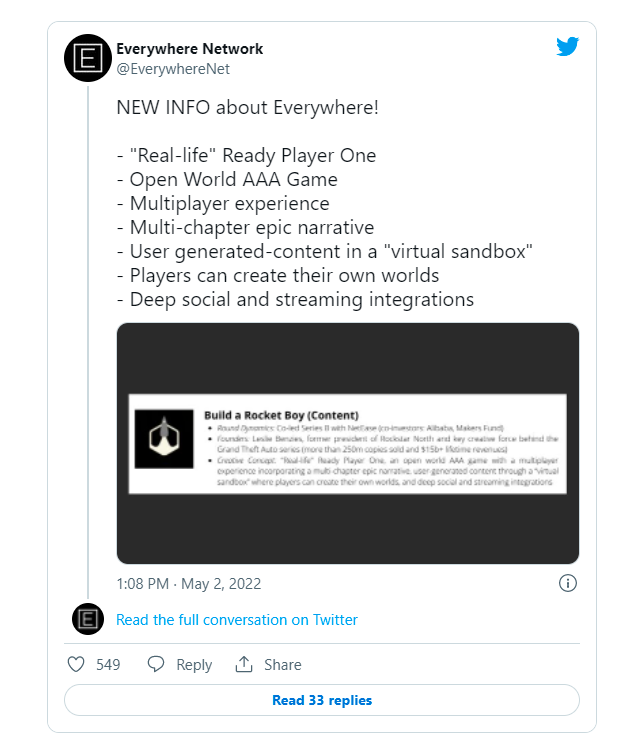This screenshot has width=640, height=746.
Task: Like the tweet with the heart icon
Action: pos(76,664)
